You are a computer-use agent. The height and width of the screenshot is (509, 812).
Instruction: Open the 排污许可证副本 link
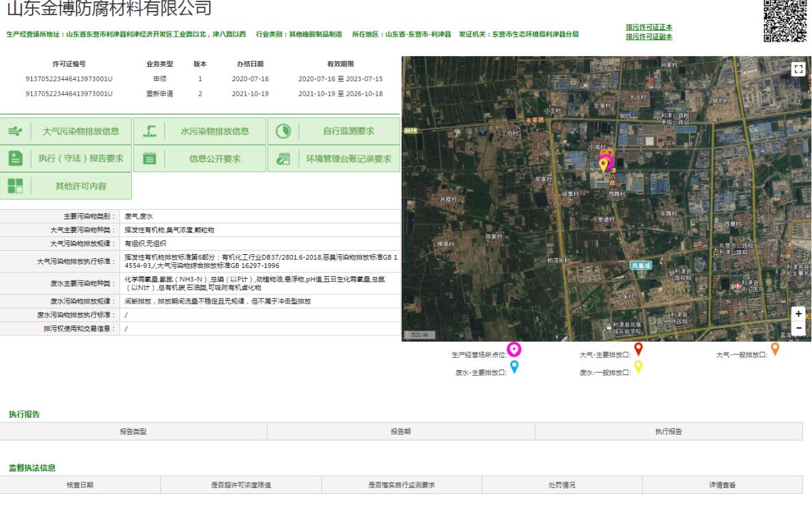tap(649, 37)
